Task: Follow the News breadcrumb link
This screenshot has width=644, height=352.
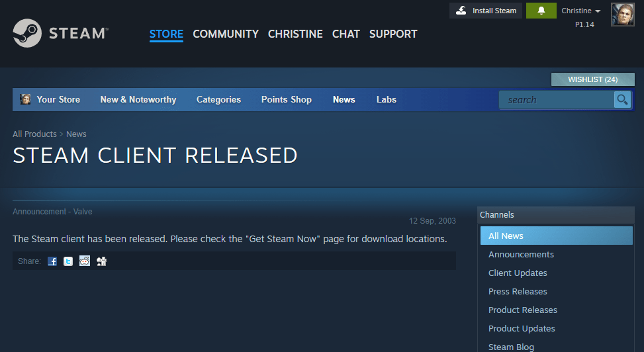Action: tap(76, 134)
